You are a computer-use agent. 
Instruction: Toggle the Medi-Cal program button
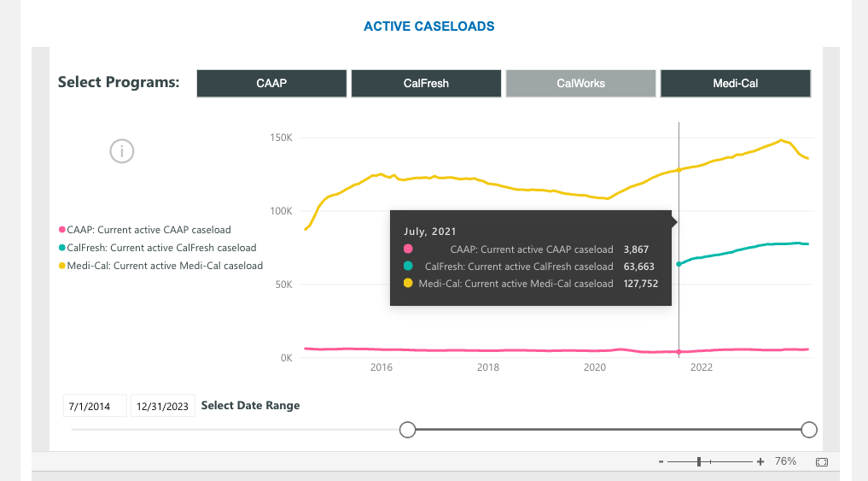pyautogui.click(x=735, y=84)
